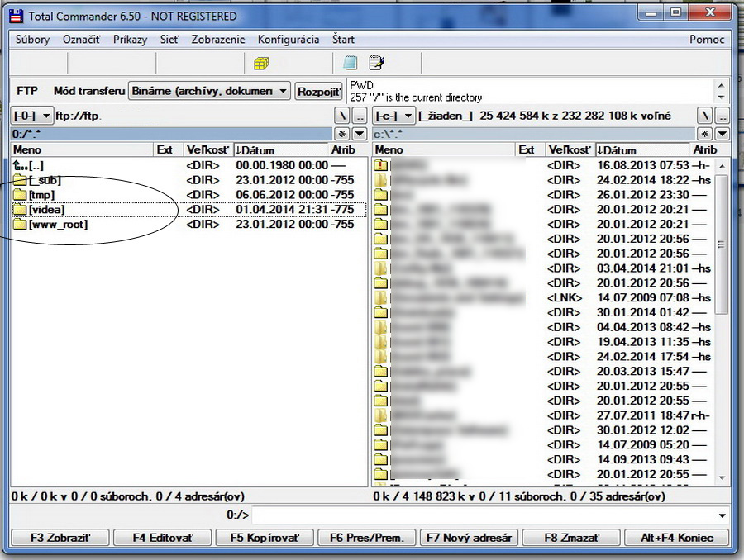The image size is (744, 560).
Task: Open the Označiť menu
Action: 82,40
